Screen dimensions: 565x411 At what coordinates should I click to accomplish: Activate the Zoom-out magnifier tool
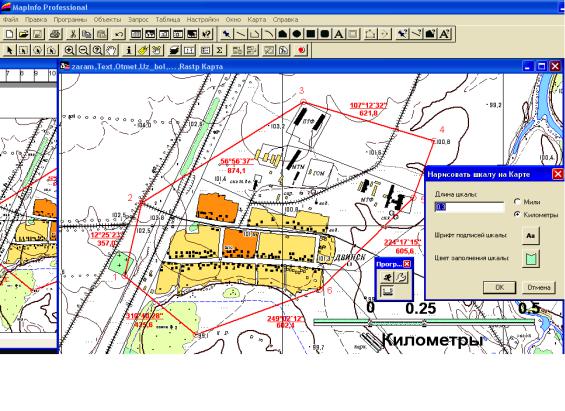(x=84, y=50)
